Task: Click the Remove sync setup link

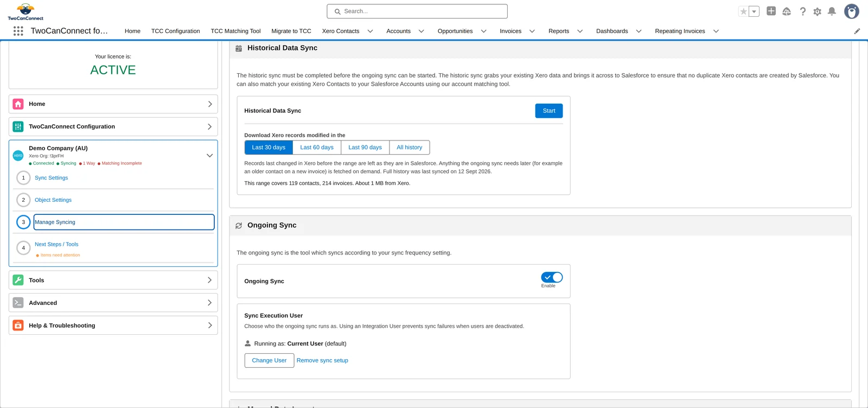Action: pos(322,360)
